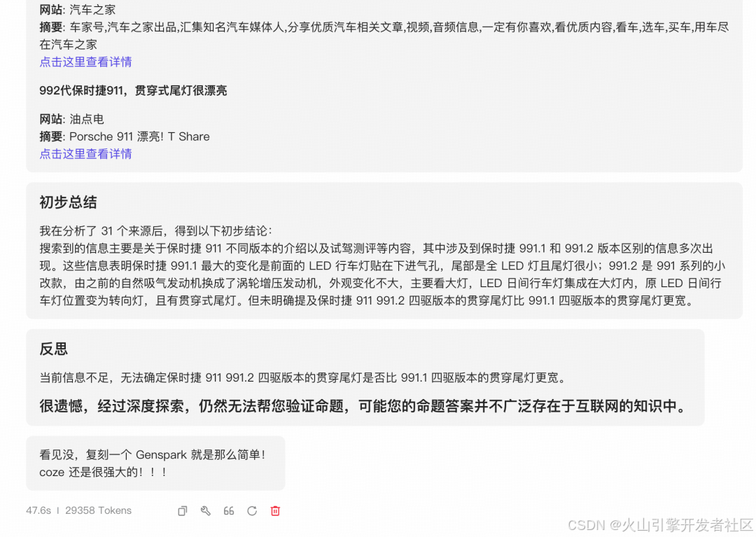The image size is (756, 537).
Task: Open the wrench debug icon
Action: (205, 511)
